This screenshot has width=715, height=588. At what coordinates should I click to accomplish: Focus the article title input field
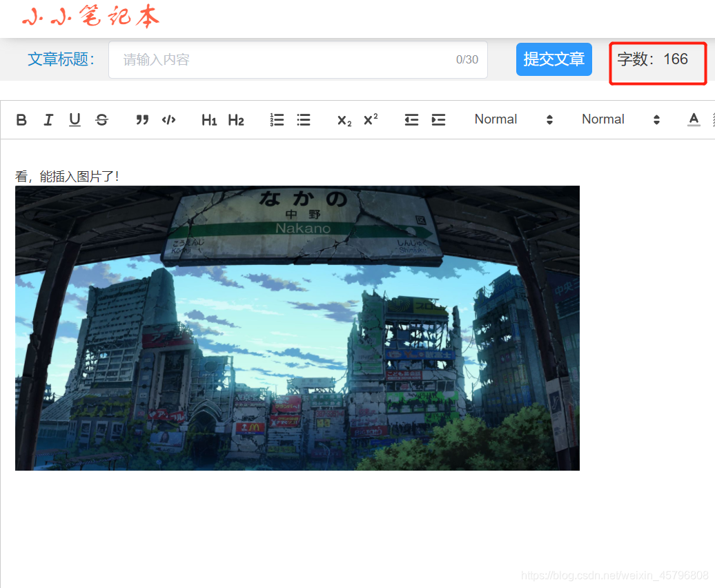298,60
